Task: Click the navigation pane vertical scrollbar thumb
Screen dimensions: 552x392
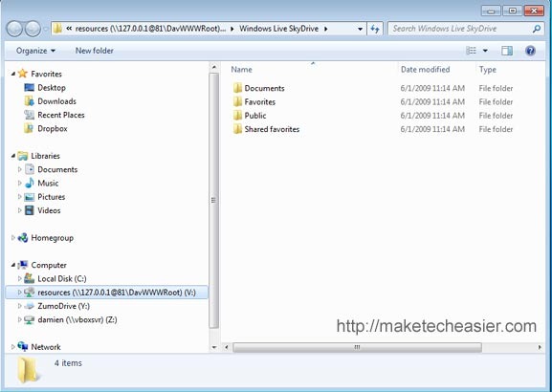Action: pyautogui.click(x=213, y=200)
